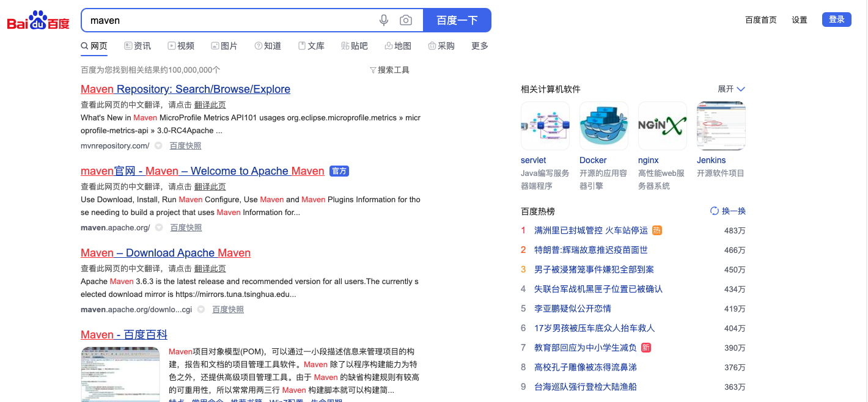Click 换一换 to refresh hot list
This screenshot has height=402, width=868.
pos(734,211)
